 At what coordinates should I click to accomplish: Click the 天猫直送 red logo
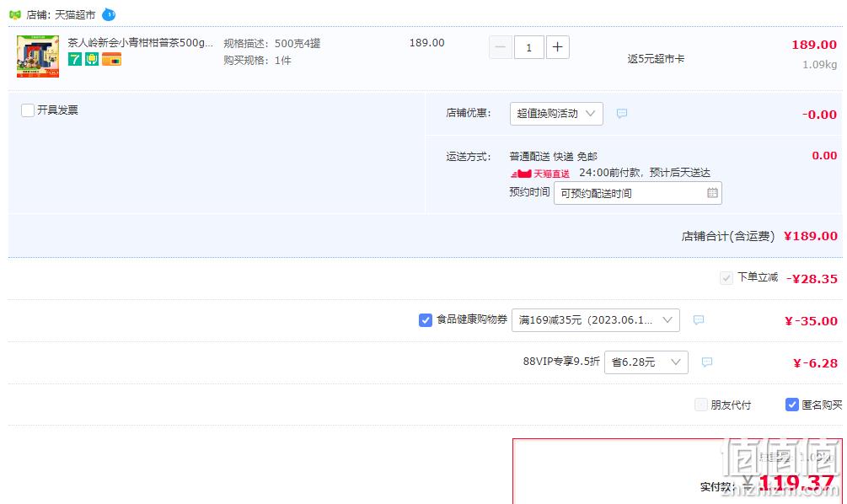coord(540,174)
